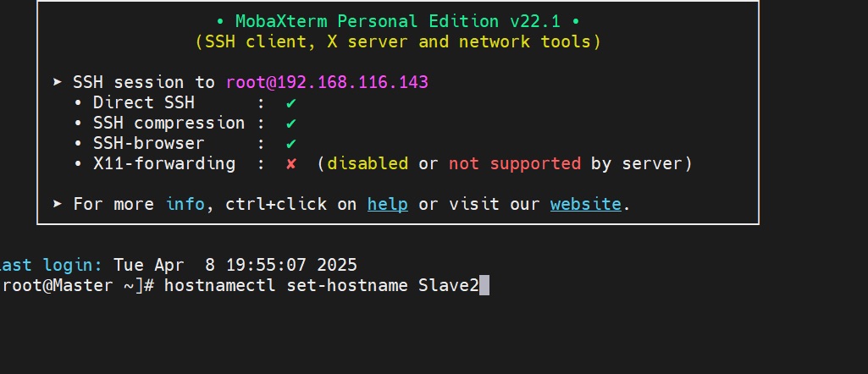
Task: Open the website link
Action: tap(585, 204)
